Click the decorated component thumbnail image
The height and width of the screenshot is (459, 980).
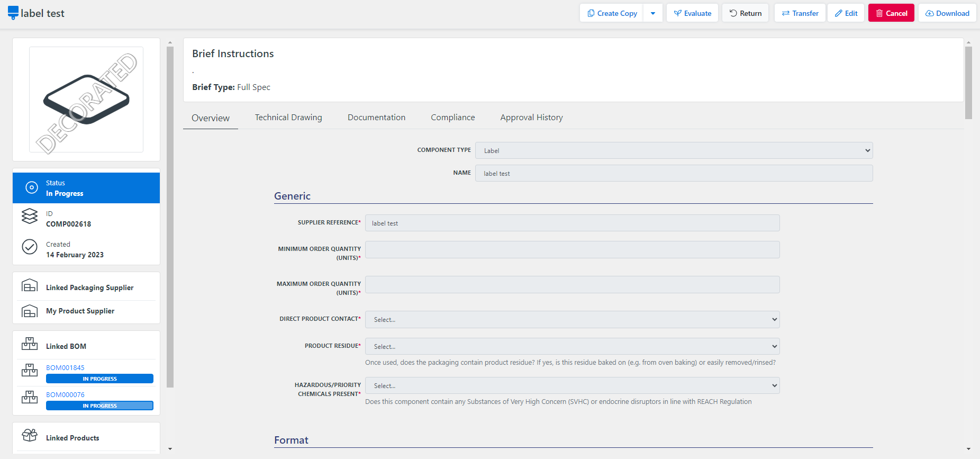86,100
